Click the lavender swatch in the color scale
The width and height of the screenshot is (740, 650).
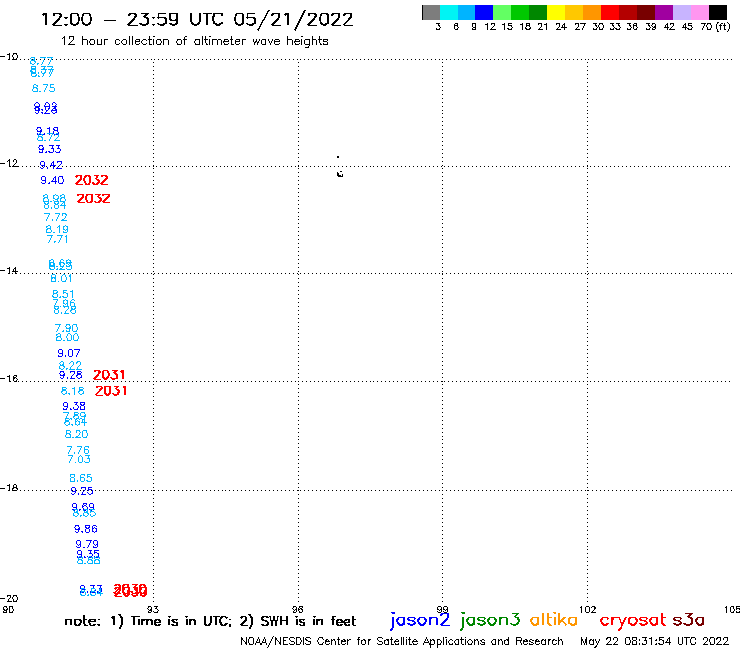681,12
